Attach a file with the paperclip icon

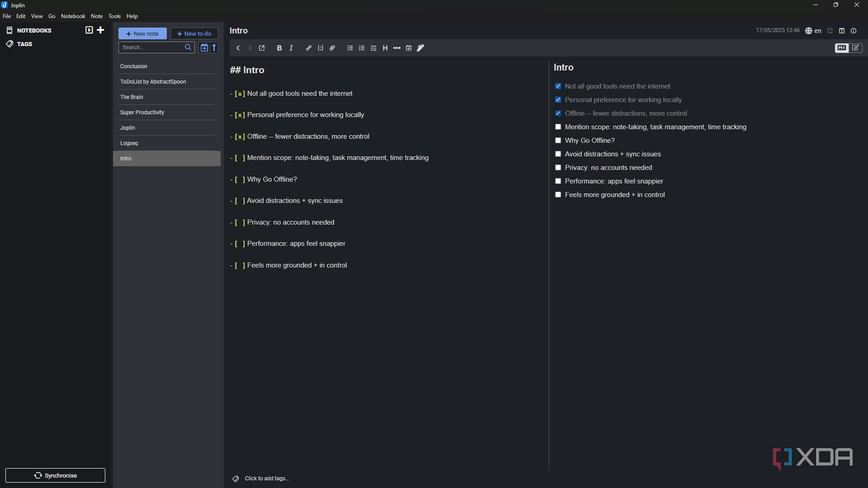tap(332, 48)
